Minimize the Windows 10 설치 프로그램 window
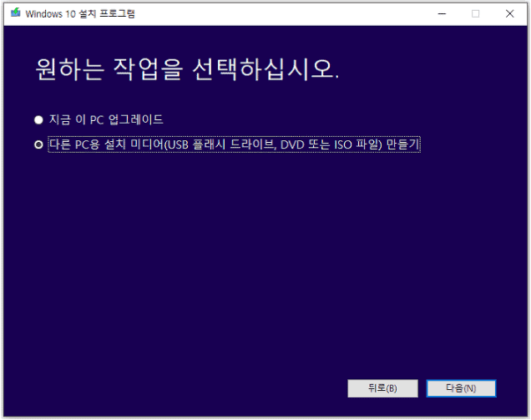 click(442, 14)
